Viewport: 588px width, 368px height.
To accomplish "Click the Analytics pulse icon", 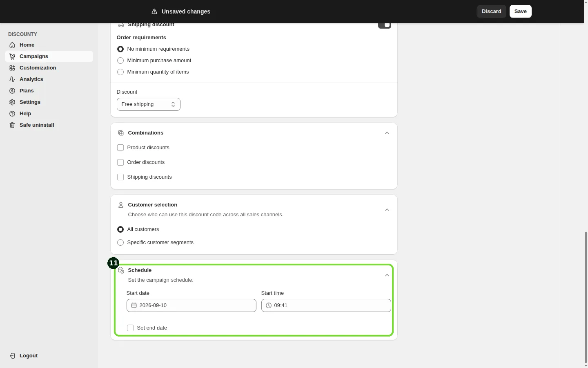I will (12, 79).
